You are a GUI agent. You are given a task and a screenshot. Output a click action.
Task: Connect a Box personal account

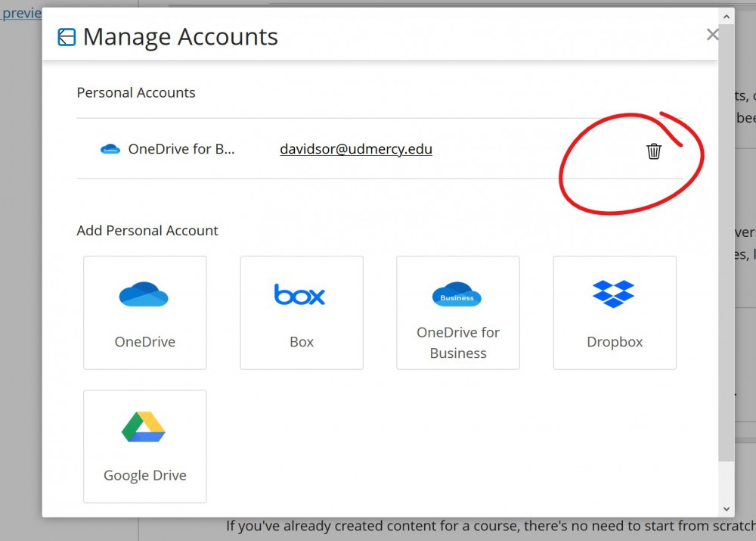301,312
